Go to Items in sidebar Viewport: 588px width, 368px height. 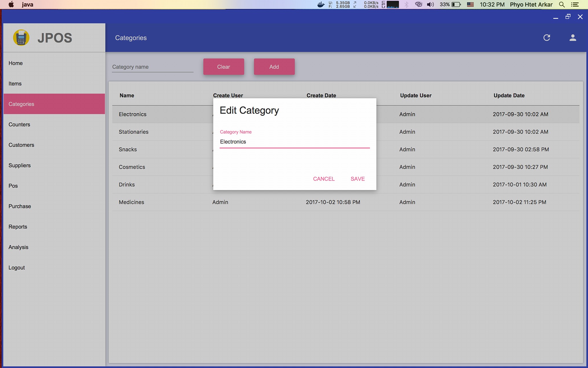pos(15,84)
